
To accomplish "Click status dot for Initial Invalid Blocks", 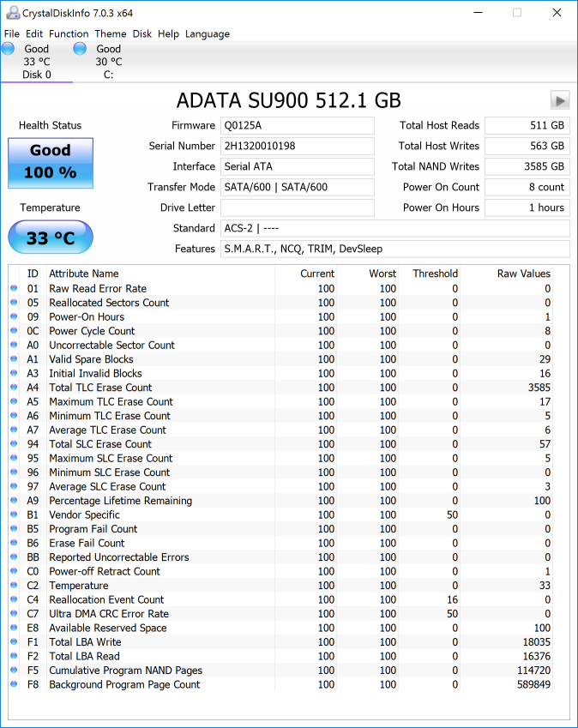I will tap(14, 373).
